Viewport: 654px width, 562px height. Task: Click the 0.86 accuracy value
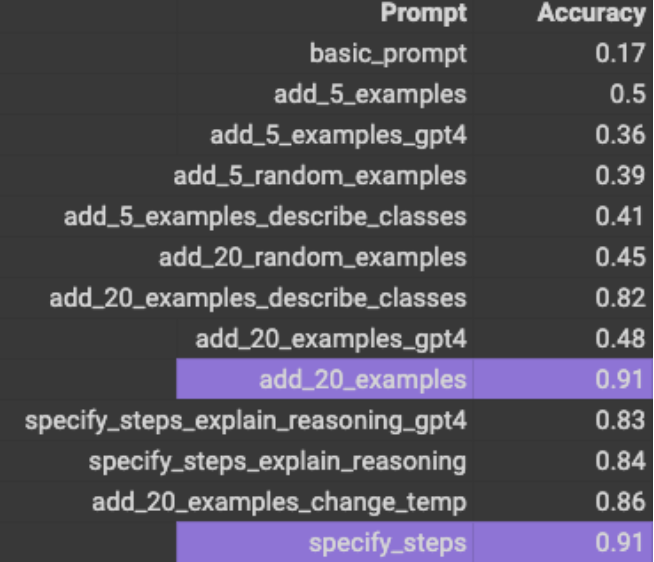pos(620,502)
